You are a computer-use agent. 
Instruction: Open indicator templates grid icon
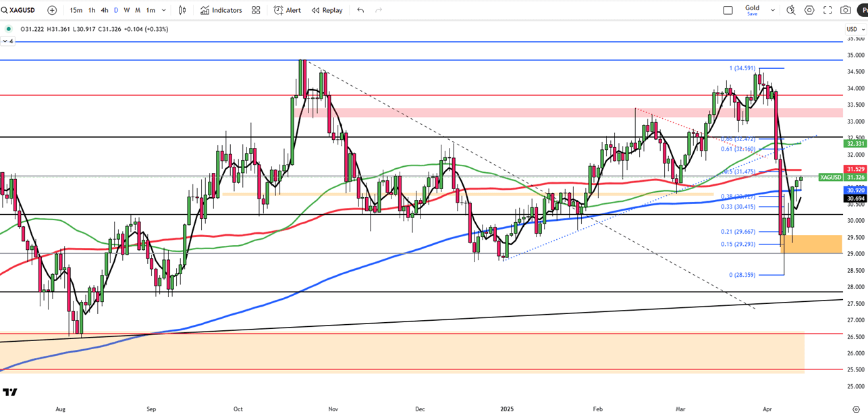click(x=256, y=10)
